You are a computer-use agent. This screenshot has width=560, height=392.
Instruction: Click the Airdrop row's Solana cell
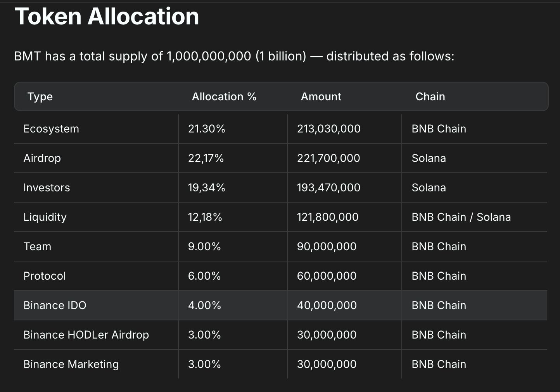(429, 158)
